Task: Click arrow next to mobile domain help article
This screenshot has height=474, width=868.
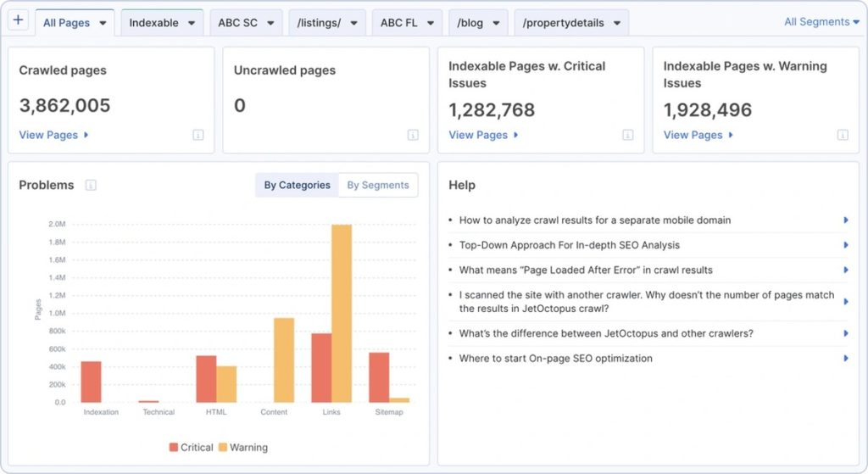Action: [845, 220]
